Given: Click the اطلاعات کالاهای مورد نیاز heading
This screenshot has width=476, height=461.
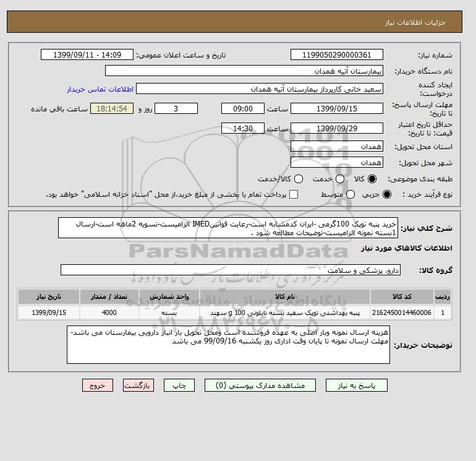Looking at the screenshot, I should tap(407, 248).
